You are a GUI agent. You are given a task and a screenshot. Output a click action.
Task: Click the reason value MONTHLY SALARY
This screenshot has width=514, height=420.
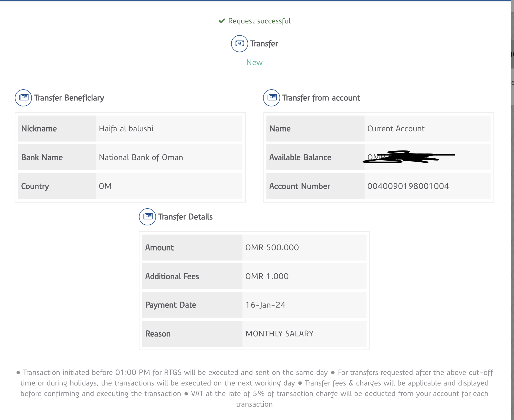[280, 334]
